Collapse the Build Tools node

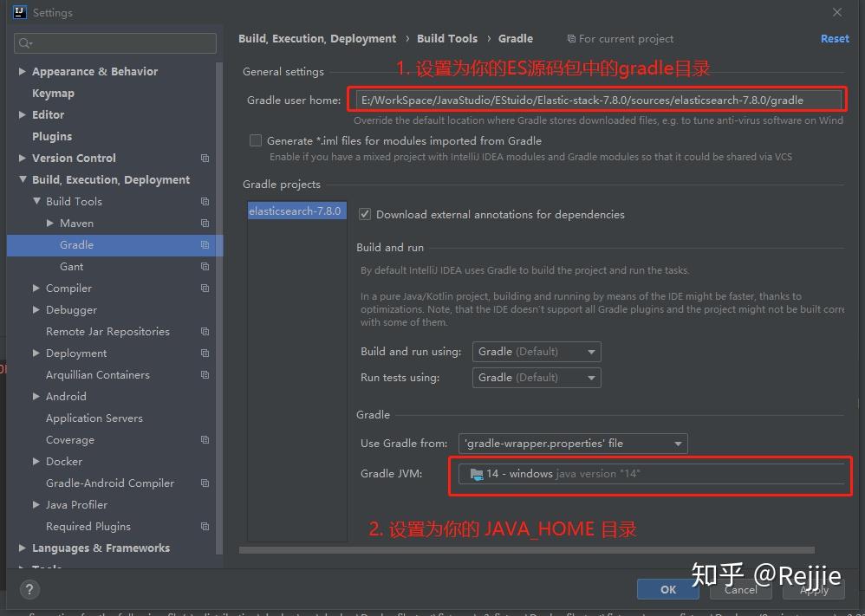36,201
